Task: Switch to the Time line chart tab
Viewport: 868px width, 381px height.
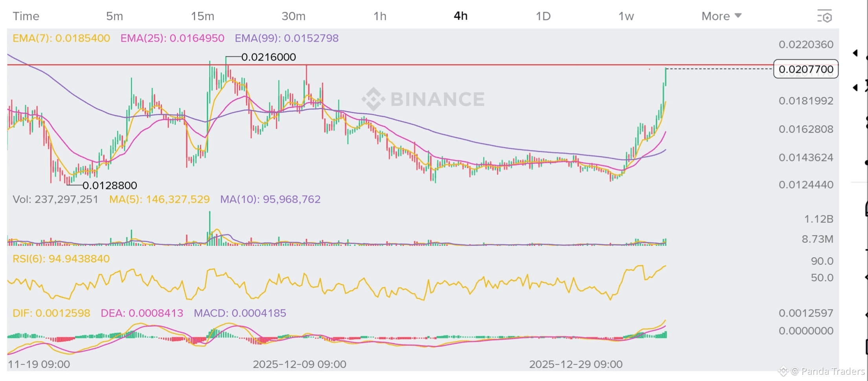Action: [26, 16]
